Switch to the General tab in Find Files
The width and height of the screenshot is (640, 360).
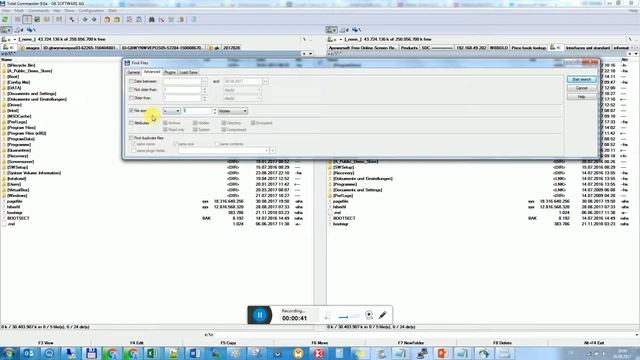(133, 72)
